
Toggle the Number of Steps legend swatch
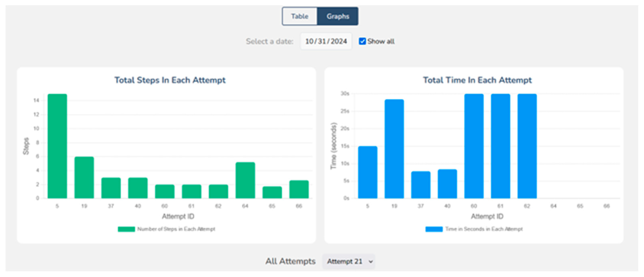126,229
